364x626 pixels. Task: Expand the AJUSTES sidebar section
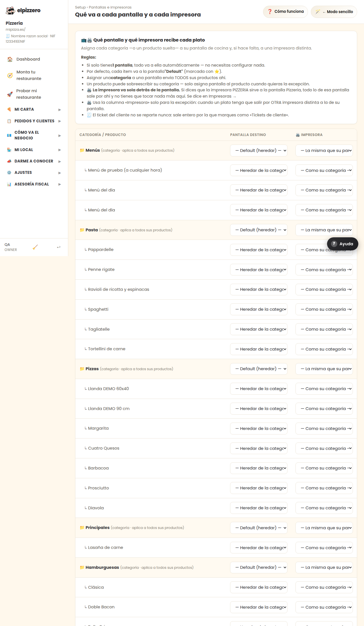pyautogui.click(x=34, y=172)
